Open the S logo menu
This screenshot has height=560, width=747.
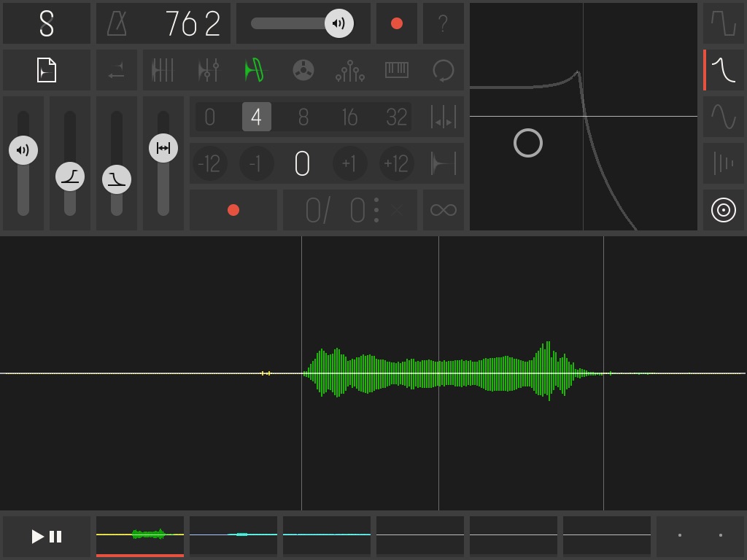click(x=47, y=23)
